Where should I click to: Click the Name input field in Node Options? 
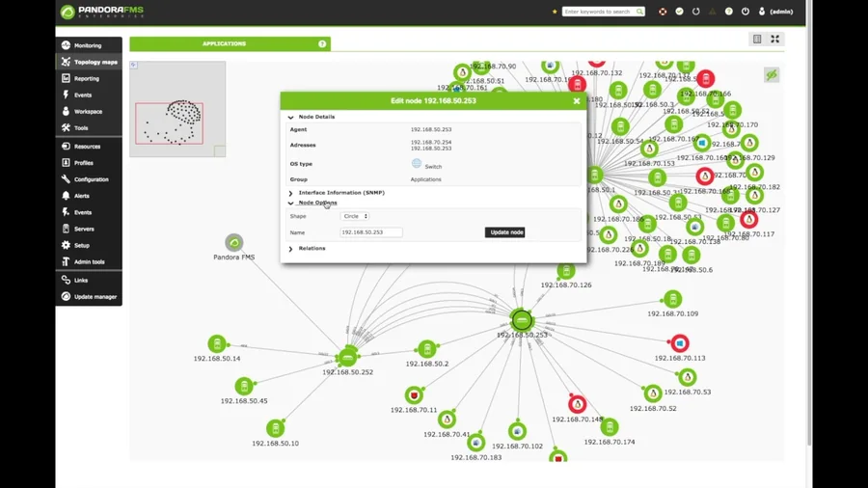(x=371, y=232)
